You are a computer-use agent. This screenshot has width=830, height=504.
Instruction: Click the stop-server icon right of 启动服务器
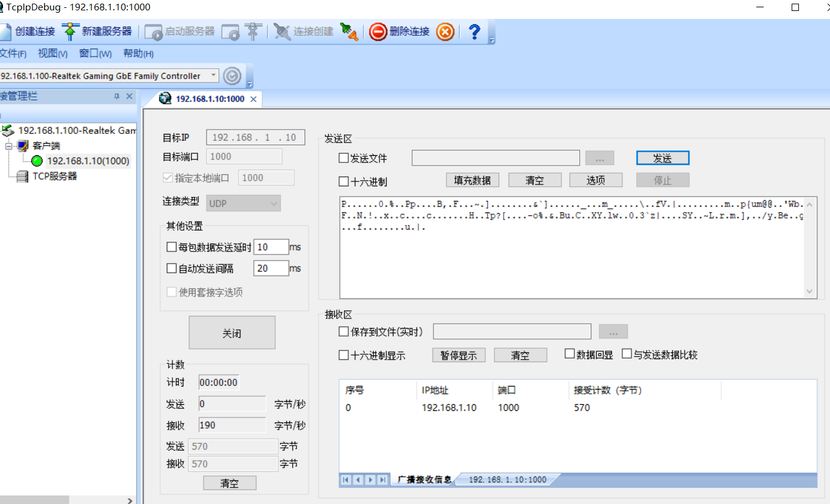click(x=231, y=32)
